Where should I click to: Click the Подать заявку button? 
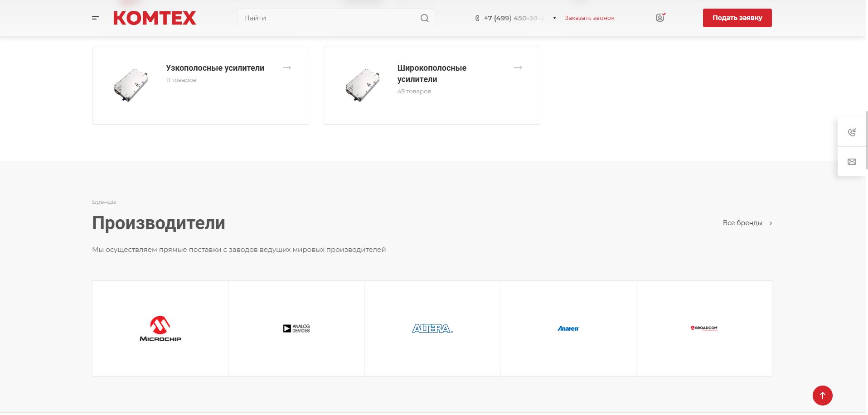[737, 18]
